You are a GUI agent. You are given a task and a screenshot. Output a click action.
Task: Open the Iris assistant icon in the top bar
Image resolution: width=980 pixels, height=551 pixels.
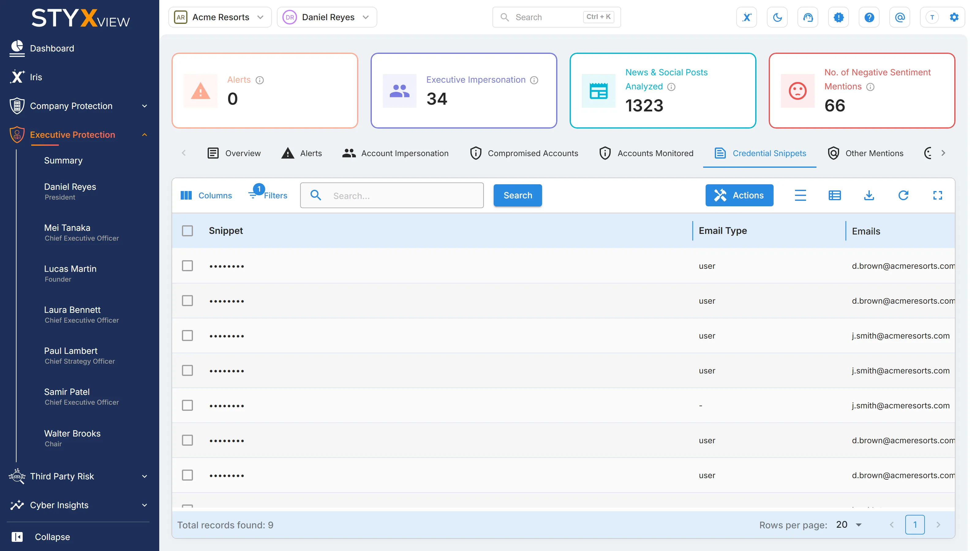[746, 17]
